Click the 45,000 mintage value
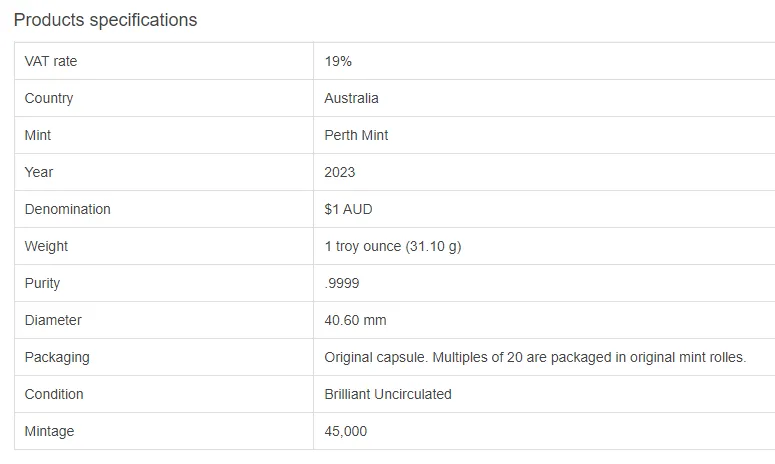This screenshot has width=775, height=464. (345, 431)
